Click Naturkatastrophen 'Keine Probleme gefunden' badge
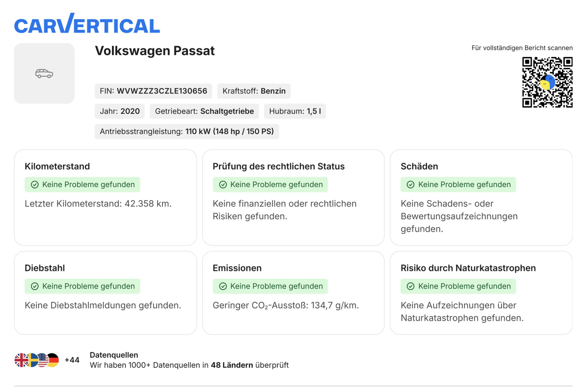 (x=458, y=286)
